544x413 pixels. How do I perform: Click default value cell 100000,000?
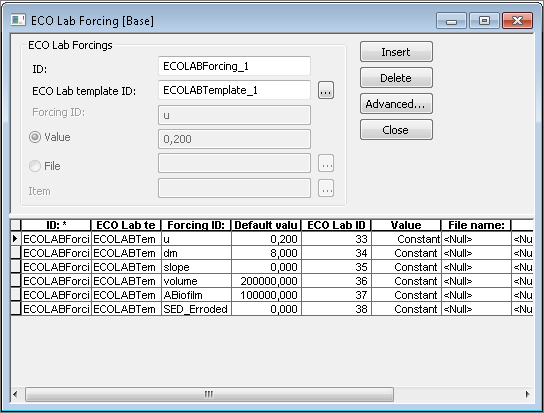tap(266, 295)
